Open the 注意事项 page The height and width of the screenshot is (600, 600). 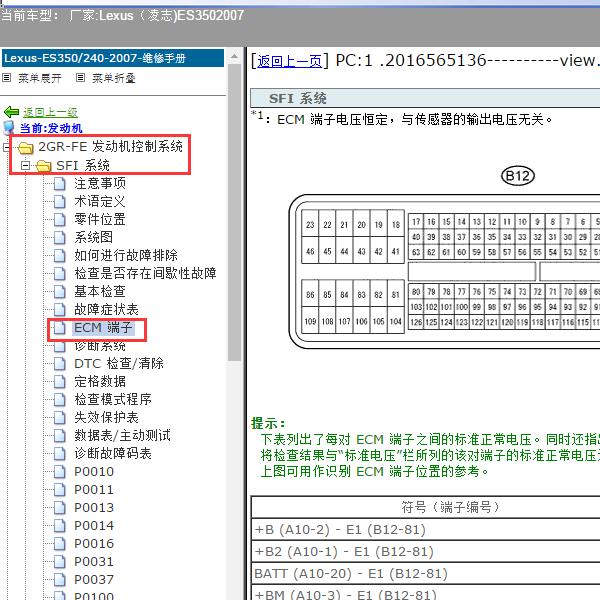click(100, 183)
